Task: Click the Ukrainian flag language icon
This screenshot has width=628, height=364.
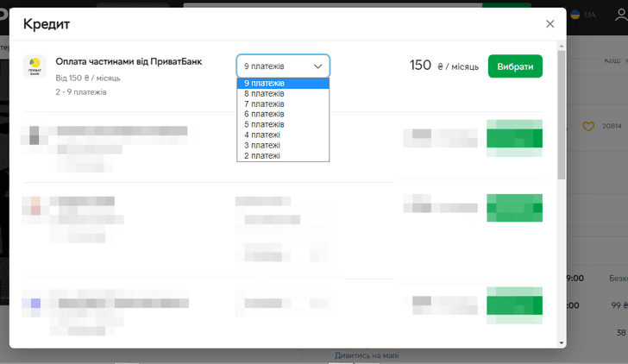Action: pos(575,15)
